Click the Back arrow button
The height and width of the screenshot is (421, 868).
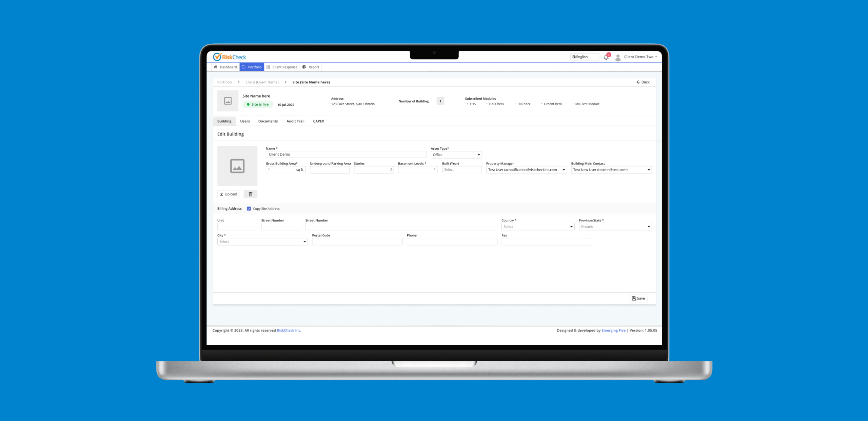click(643, 82)
